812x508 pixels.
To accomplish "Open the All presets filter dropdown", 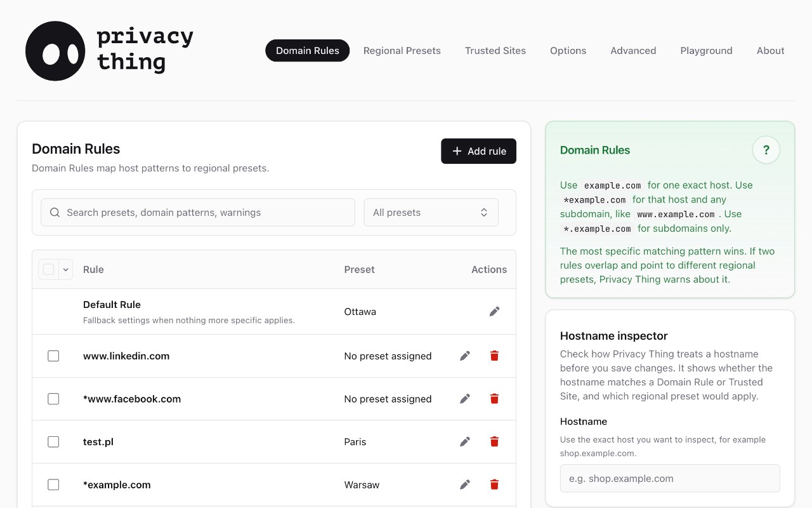I will (431, 213).
